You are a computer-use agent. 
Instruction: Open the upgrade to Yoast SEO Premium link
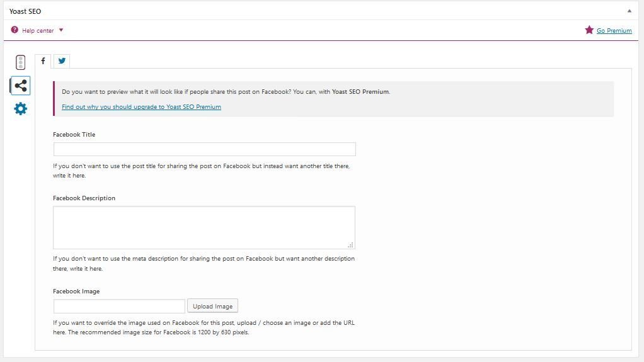[141, 107]
